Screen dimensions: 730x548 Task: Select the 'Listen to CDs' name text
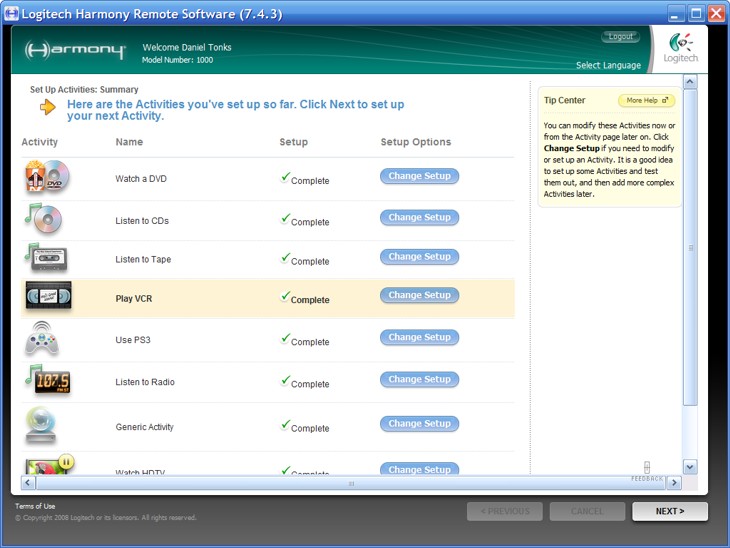click(142, 221)
